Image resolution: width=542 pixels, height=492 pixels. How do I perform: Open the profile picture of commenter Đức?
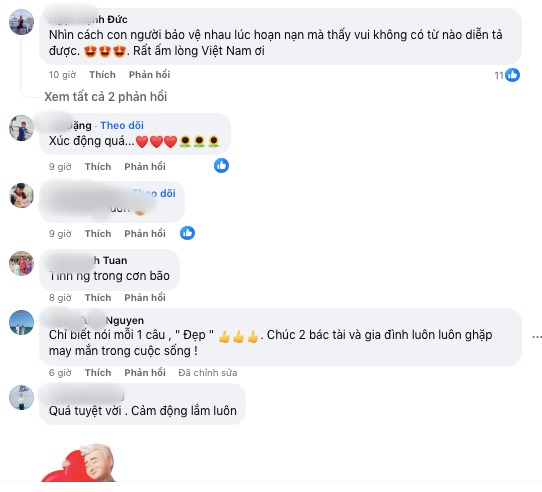click(21, 22)
